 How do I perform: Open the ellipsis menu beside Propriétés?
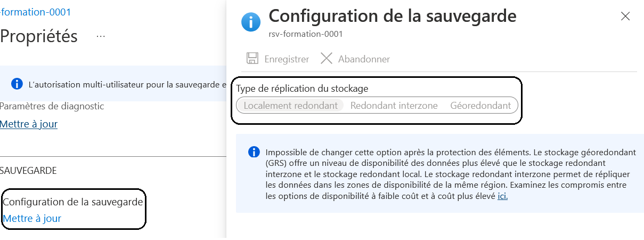(x=101, y=36)
